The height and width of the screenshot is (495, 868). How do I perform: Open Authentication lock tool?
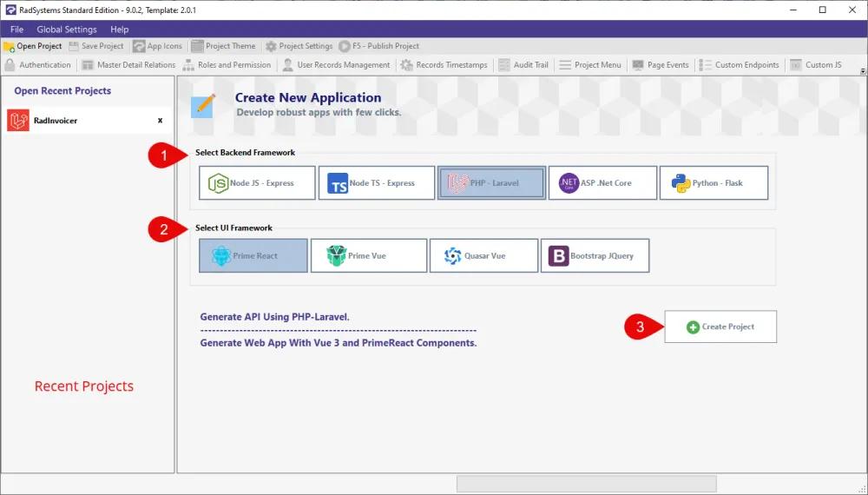[x=37, y=65]
